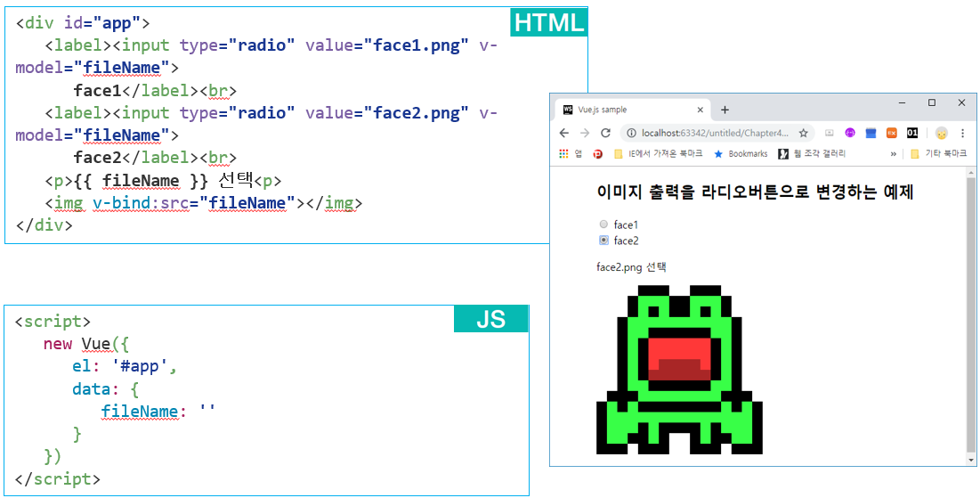Click "el: '#app'," in the JS code
The image size is (980, 498).
click(125, 366)
